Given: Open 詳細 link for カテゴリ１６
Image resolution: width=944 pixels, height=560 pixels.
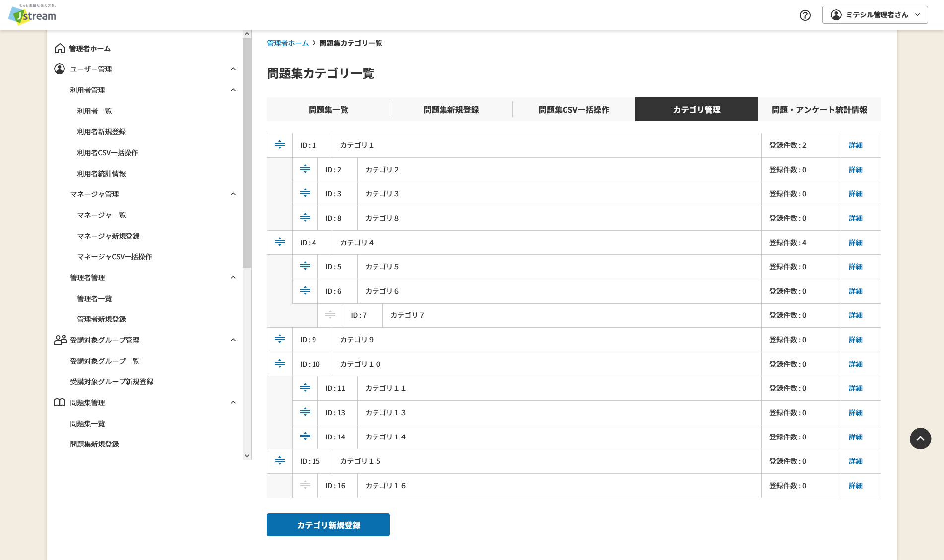Looking at the screenshot, I should (856, 486).
